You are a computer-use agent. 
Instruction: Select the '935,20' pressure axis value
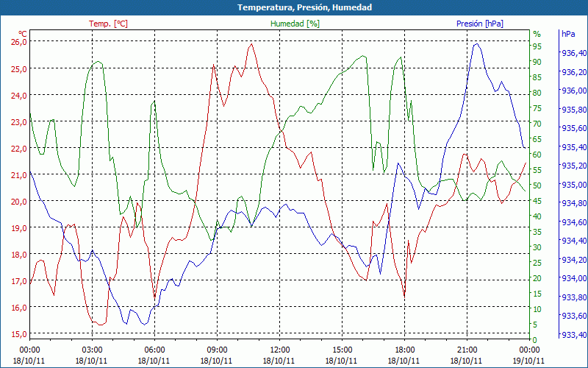[574, 166]
